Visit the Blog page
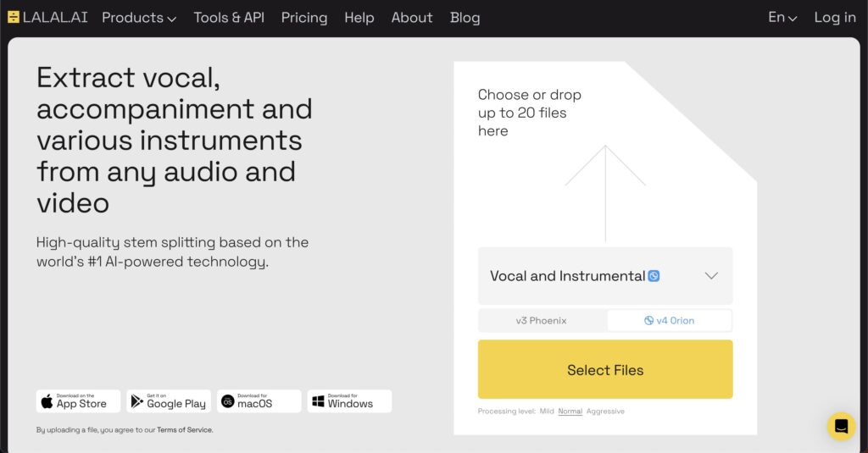The image size is (868, 453). click(465, 18)
